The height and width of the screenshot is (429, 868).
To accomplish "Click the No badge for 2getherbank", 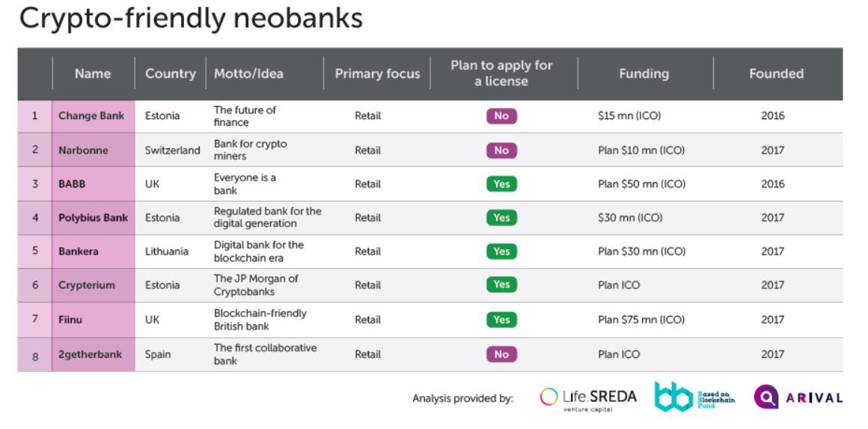I will tap(501, 354).
